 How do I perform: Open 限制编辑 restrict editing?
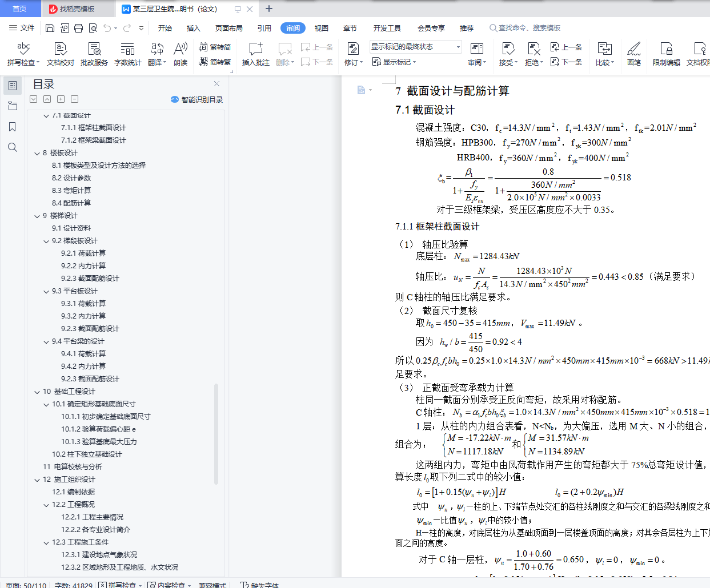pyautogui.click(x=667, y=54)
